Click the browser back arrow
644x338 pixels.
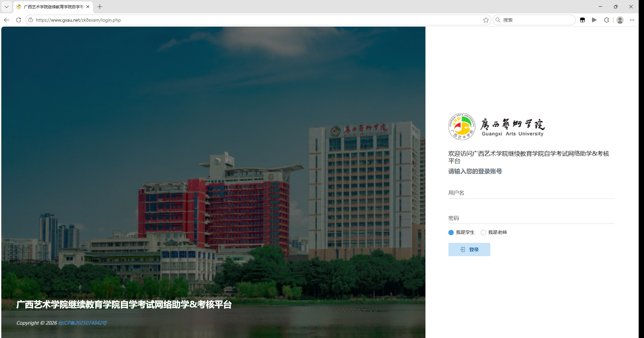7,20
